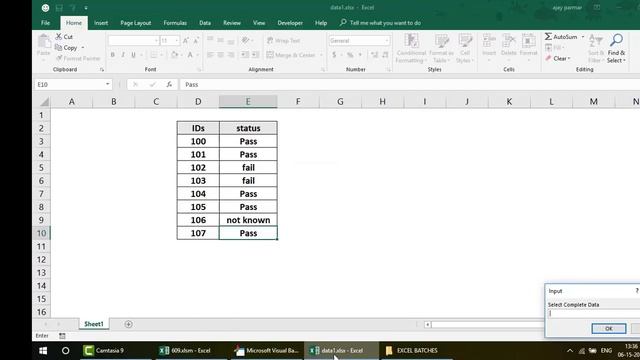The image size is (640, 360).
Task: Open AutoSum dropdown arrow
Action: (583, 37)
